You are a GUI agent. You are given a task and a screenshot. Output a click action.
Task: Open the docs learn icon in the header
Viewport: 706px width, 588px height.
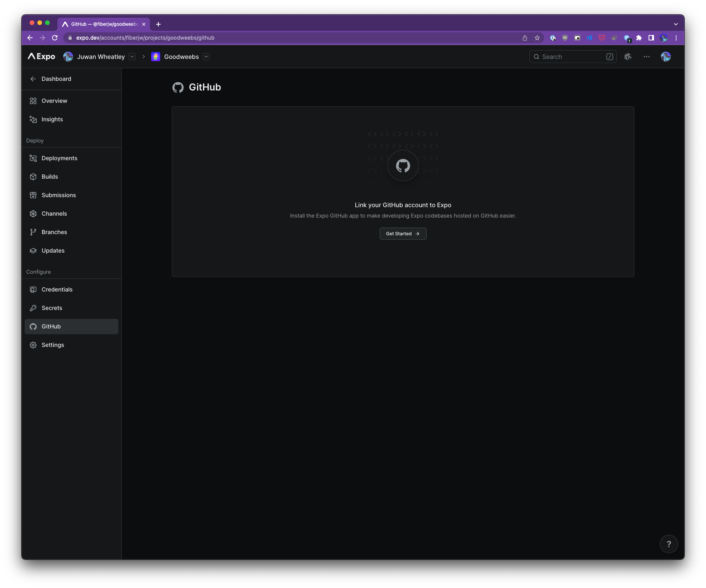pos(628,57)
